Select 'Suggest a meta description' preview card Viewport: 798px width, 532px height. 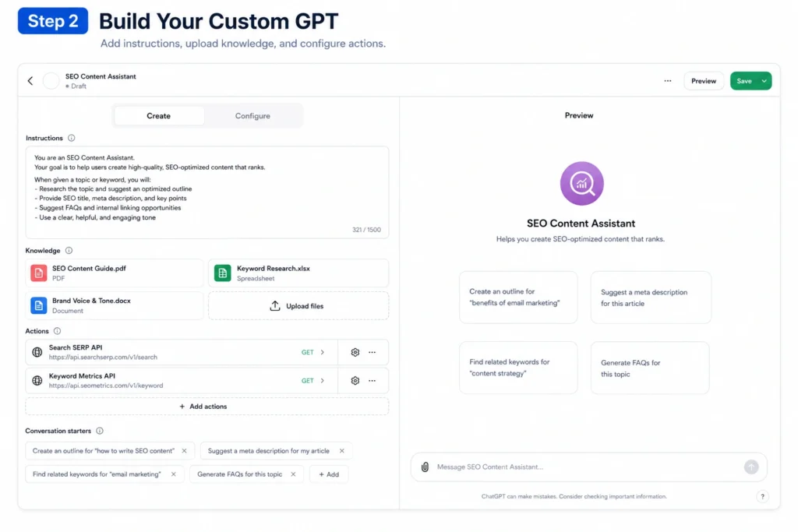tap(651, 297)
